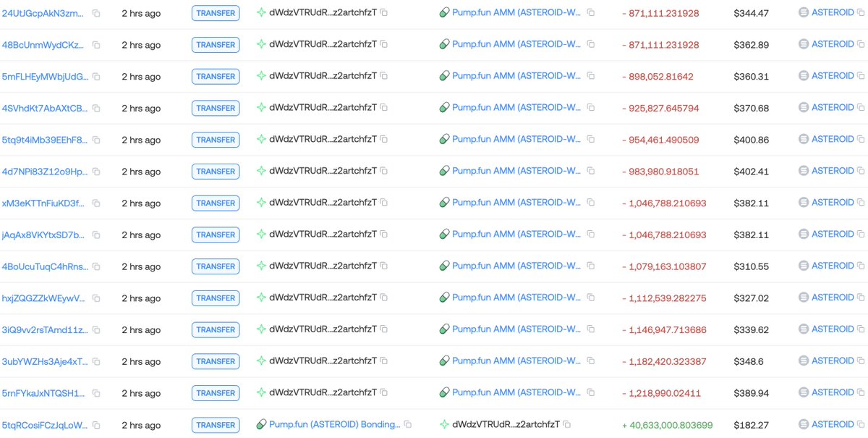Open ASTEROID token link in $360.31 row
The height and width of the screenshot is (438, 868).
[x=833, y=76]
